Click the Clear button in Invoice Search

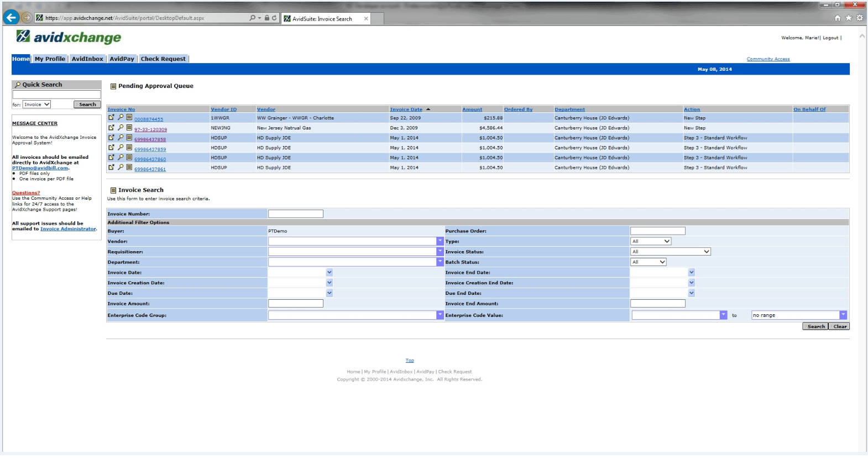(x=839, y=326)
